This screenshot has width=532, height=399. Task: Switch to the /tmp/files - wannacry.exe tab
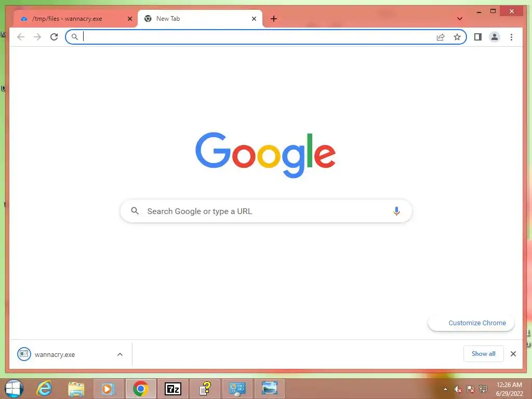[x=76, y=19]
